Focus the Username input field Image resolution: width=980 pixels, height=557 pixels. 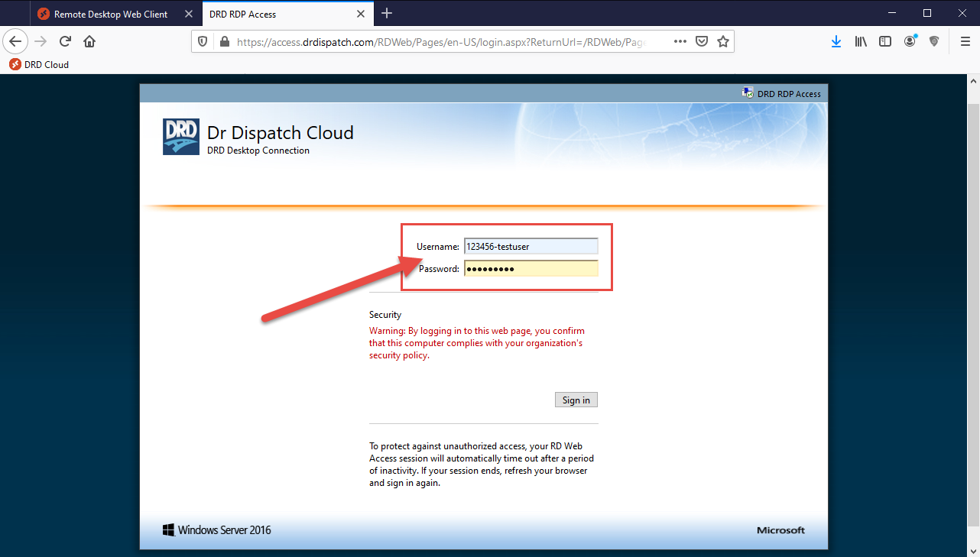pyautogui.click(x=531, y=246)
